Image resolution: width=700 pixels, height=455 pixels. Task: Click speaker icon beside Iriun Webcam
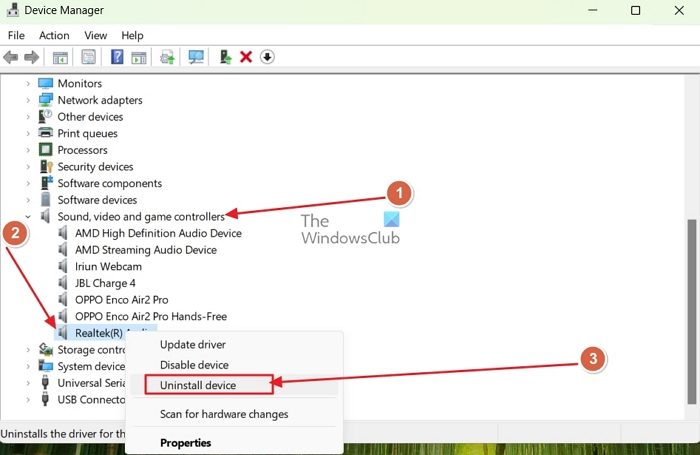pos(63,266)
